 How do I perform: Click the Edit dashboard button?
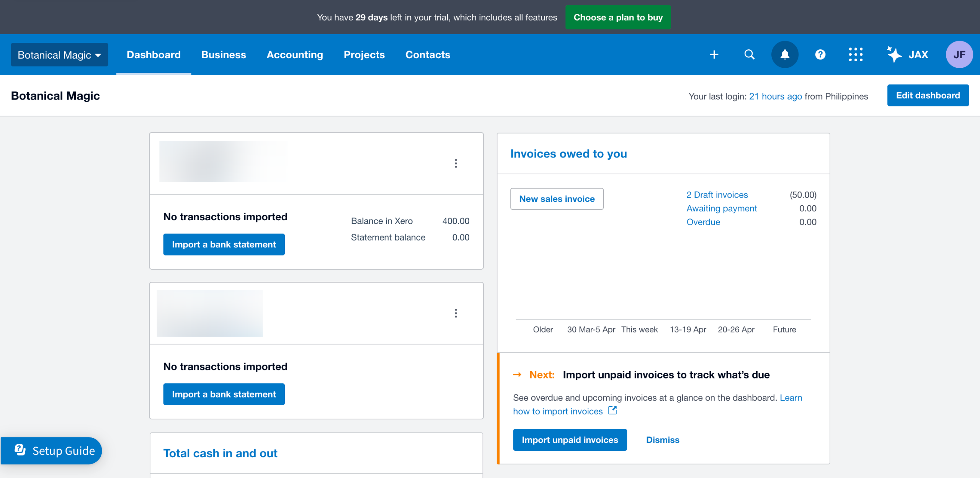pos(928,95)
